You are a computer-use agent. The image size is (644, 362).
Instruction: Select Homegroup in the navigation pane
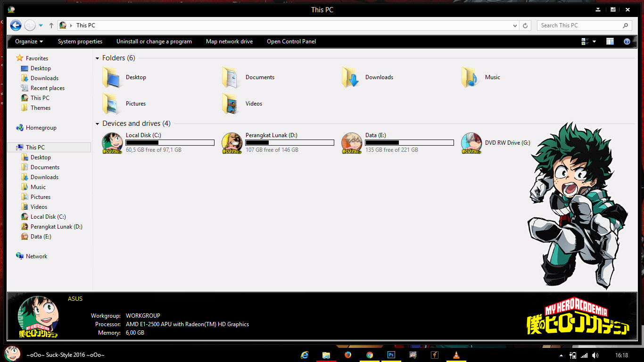(x=41, y=128)
